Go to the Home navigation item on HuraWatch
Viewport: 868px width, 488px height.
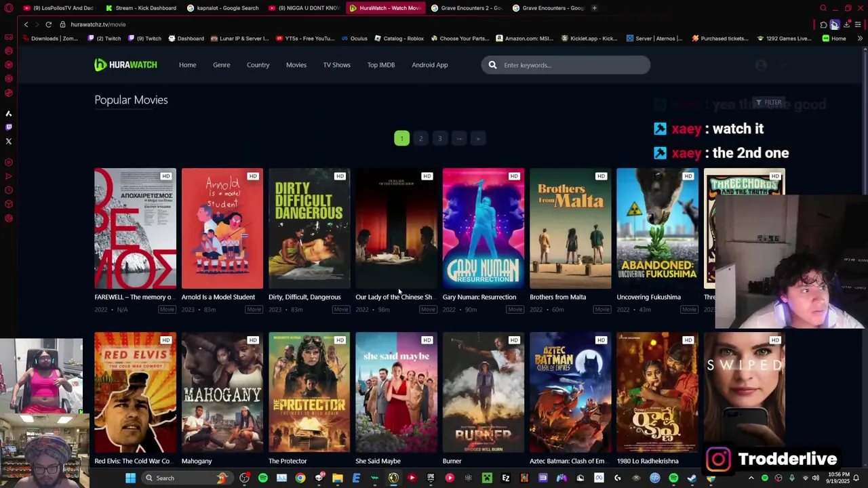(x=188, y=65)
